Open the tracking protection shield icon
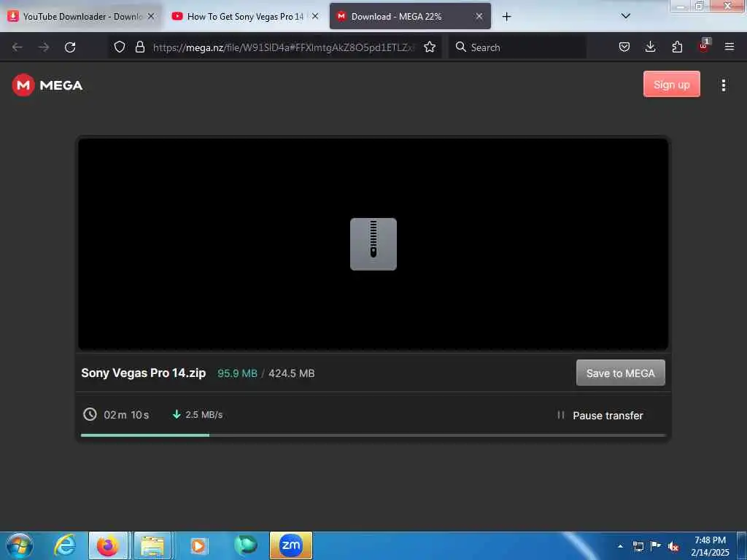Image resolution: width=747 pixels, height=560 pixels. pos(120,47)
